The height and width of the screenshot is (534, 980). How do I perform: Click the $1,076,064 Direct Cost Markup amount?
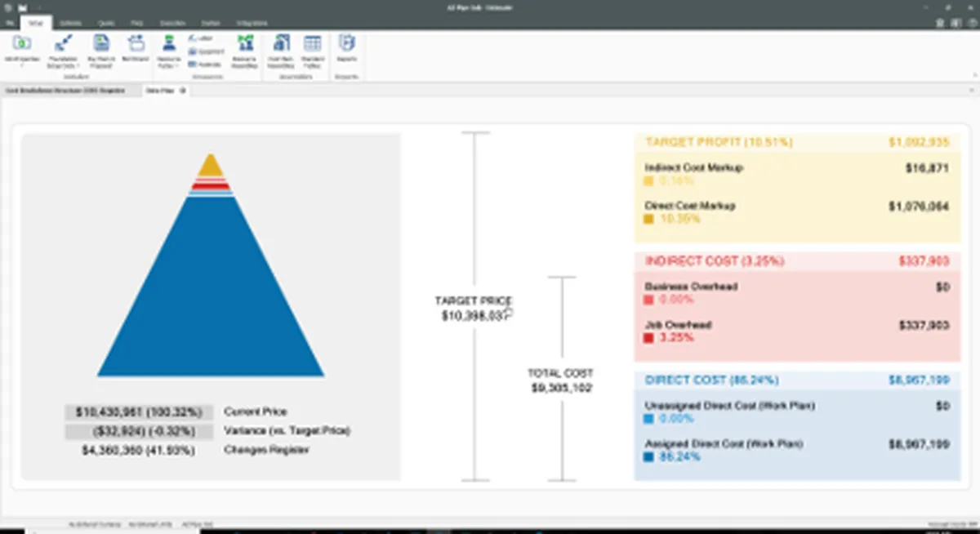click(x=919, y=207)
